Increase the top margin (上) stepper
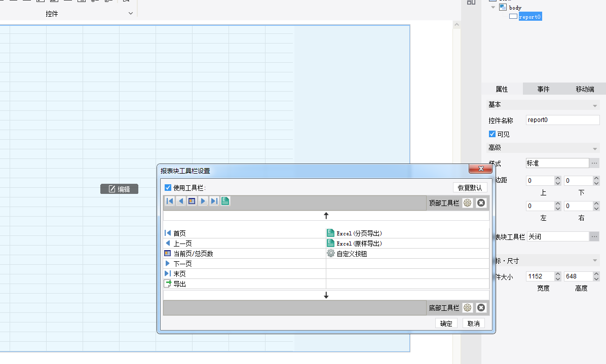 (558, 178)
